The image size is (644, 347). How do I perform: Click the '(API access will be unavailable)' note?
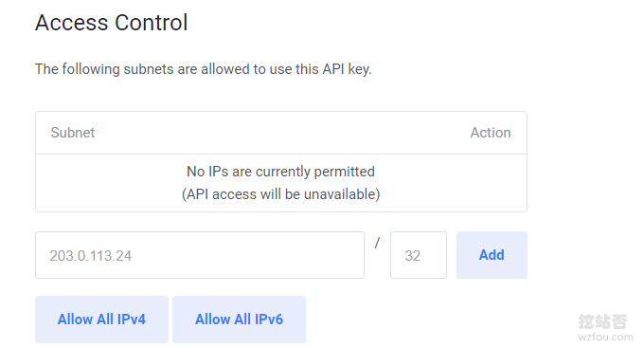pyautogui.click(x=281, y=194)
